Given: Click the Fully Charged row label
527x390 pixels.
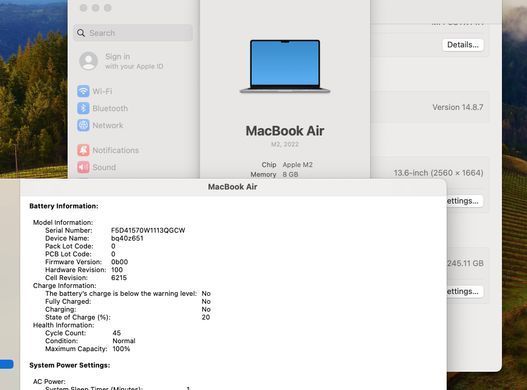Looking at the screenshot, I should click(68, 302).
